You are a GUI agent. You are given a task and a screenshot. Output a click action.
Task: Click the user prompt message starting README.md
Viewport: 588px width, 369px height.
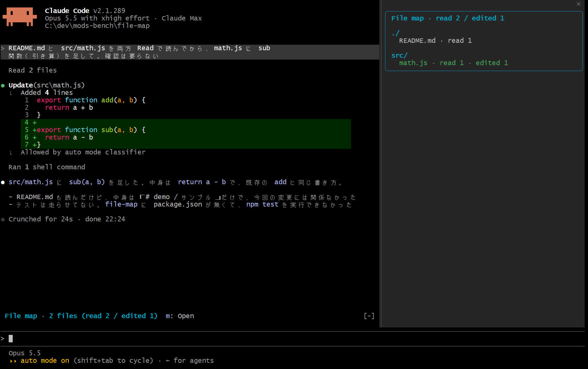point(190,52)
